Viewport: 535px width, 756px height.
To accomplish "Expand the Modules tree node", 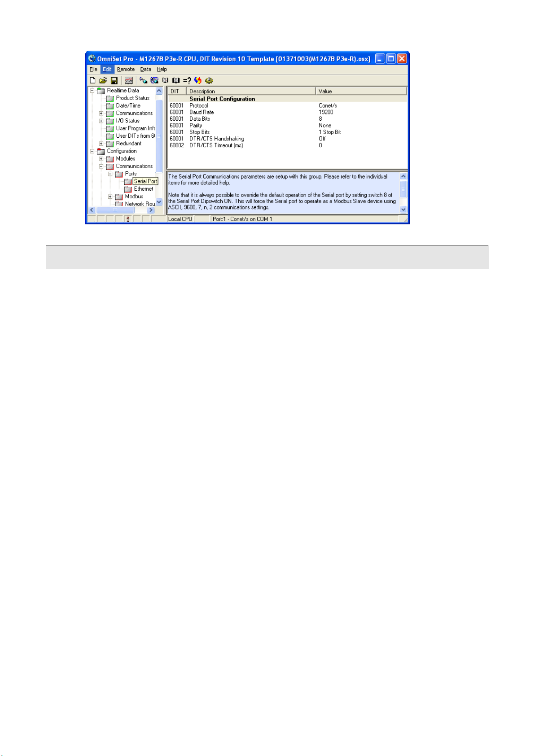I will (101, 159).
